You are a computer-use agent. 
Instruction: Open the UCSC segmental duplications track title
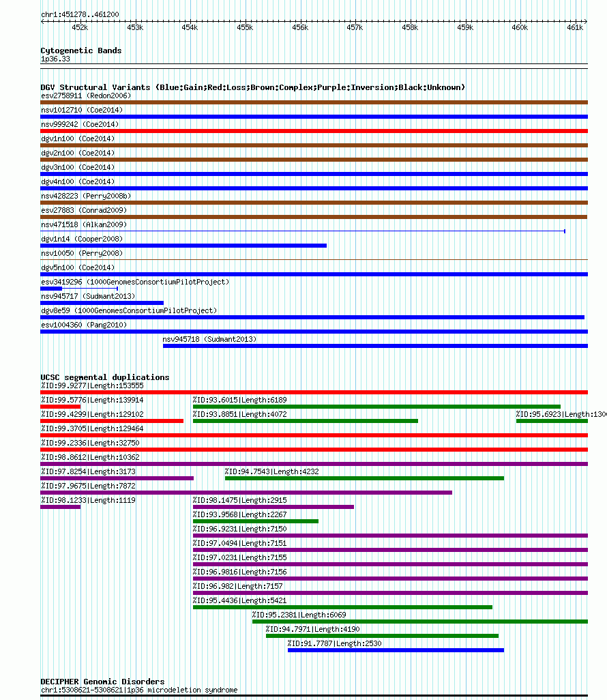pos(105,377)
